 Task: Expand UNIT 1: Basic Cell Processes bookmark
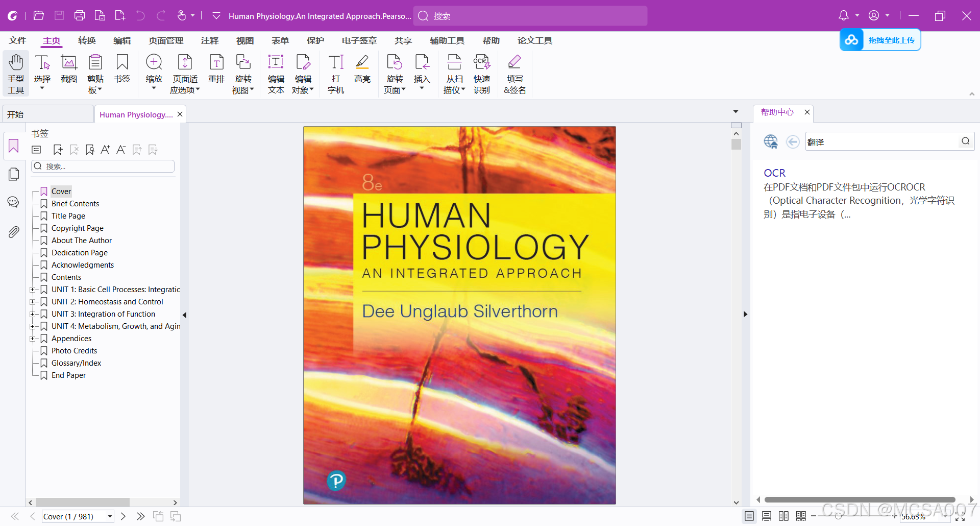point(32,290)
